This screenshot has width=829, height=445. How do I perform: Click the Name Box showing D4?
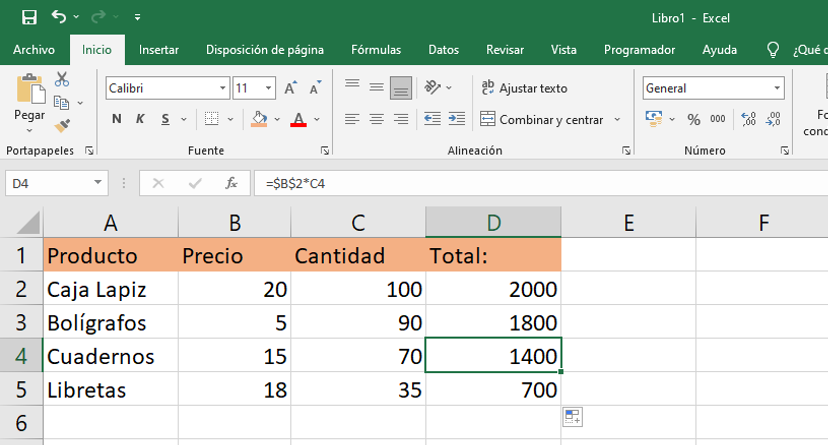57,183
